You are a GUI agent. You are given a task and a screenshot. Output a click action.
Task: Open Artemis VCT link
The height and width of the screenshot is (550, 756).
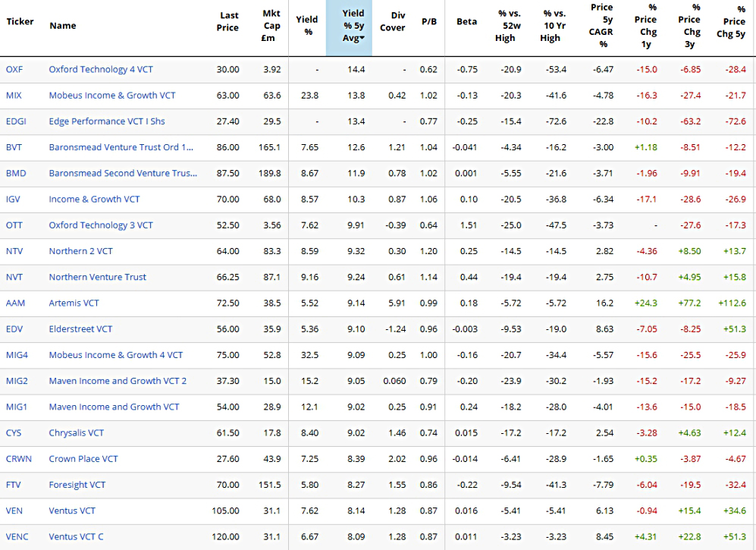(x=74, y=303)
